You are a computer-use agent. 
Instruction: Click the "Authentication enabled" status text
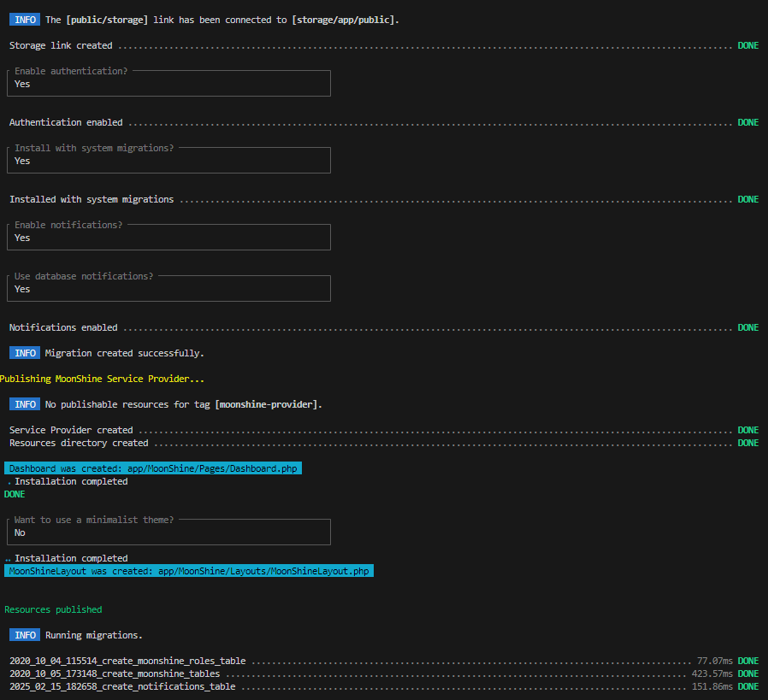(66, 122)
